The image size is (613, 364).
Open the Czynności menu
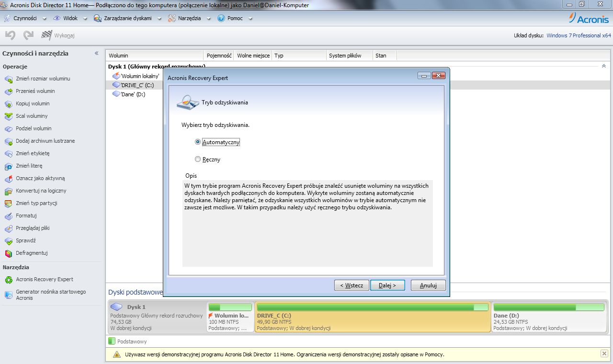pyautogui.click(x=25, y=18)
